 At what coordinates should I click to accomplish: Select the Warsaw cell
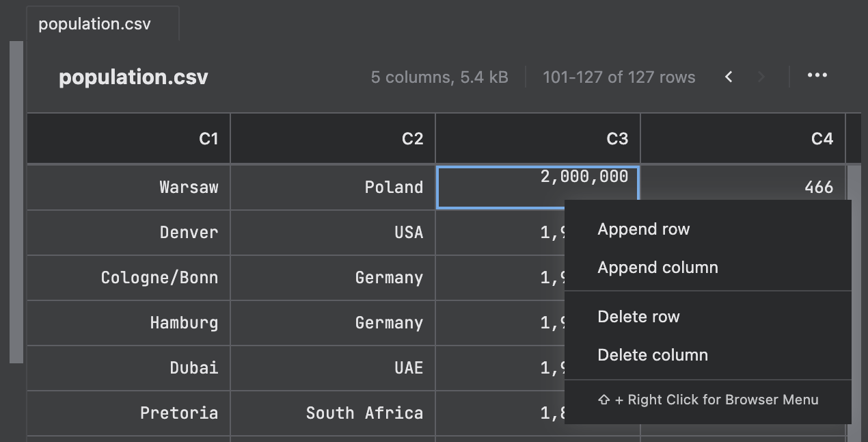click(x=128, y=187)
